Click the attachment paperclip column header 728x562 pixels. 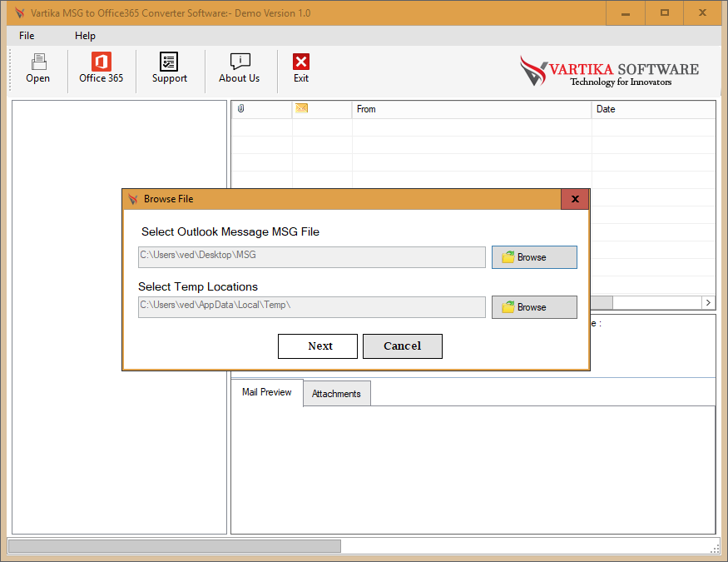tap(261, 109)
